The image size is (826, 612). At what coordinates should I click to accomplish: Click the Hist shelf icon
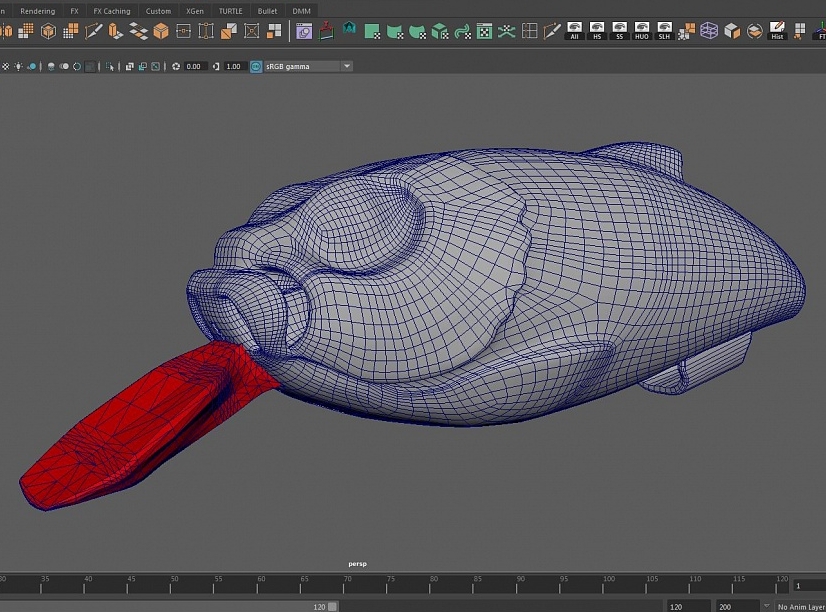777,30
